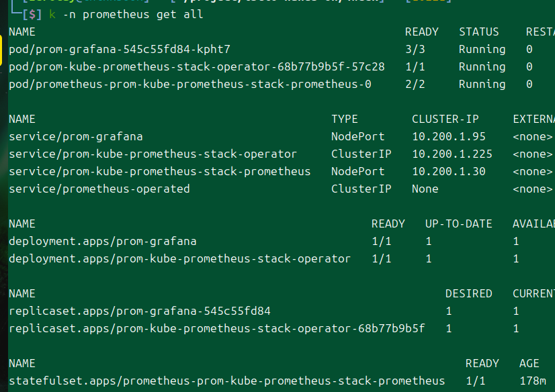Click "Running" status of the prom-grafana pod
Screen dimensions: 555x392
[482, 49]
